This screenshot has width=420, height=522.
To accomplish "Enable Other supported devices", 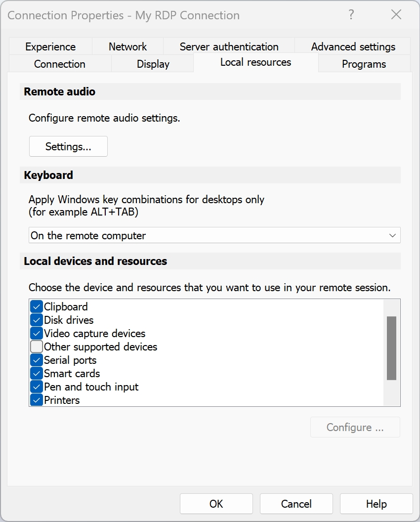I will 37,347.
